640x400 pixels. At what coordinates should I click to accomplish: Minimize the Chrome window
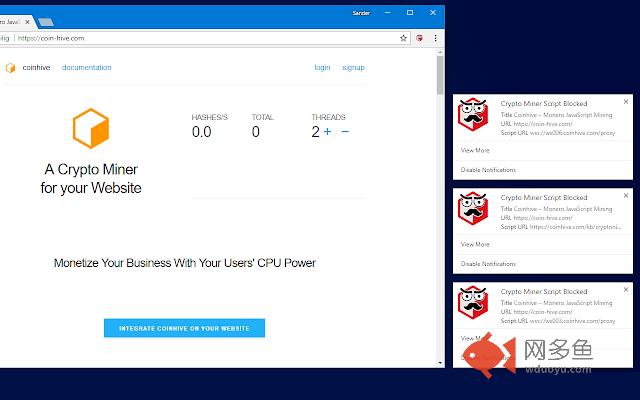[387, 13]
